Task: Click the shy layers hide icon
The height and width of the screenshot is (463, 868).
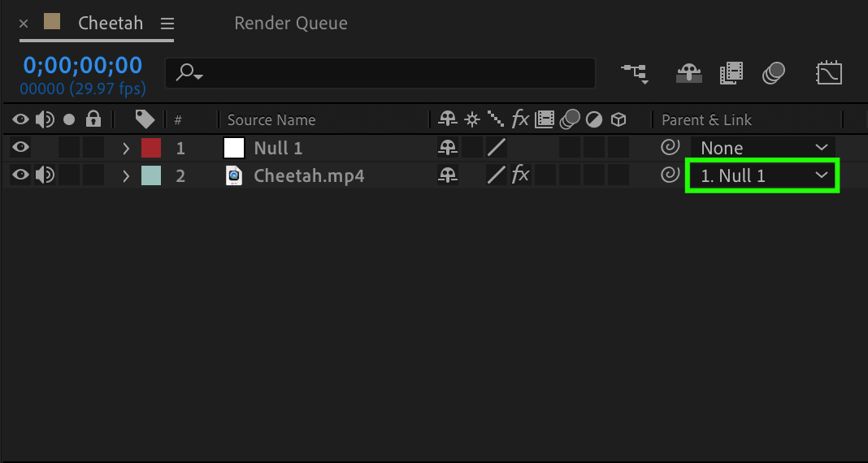Action: (688, 73)
